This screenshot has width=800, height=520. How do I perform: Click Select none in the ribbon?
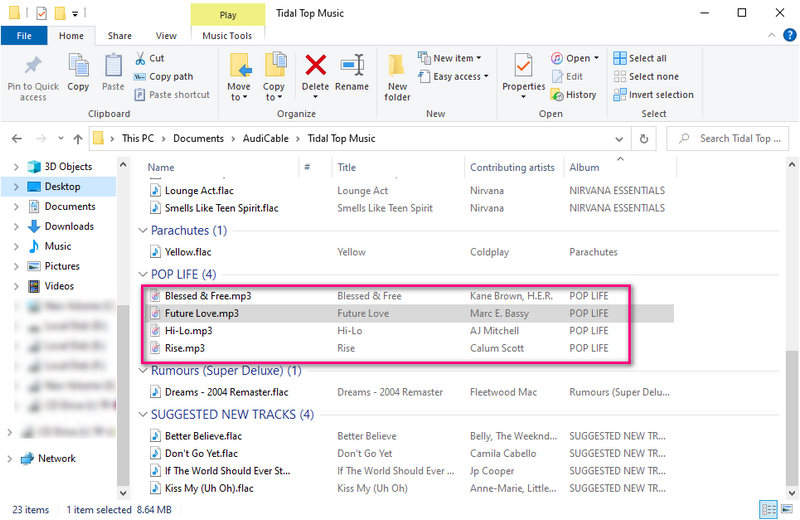(x=646, y=77)
